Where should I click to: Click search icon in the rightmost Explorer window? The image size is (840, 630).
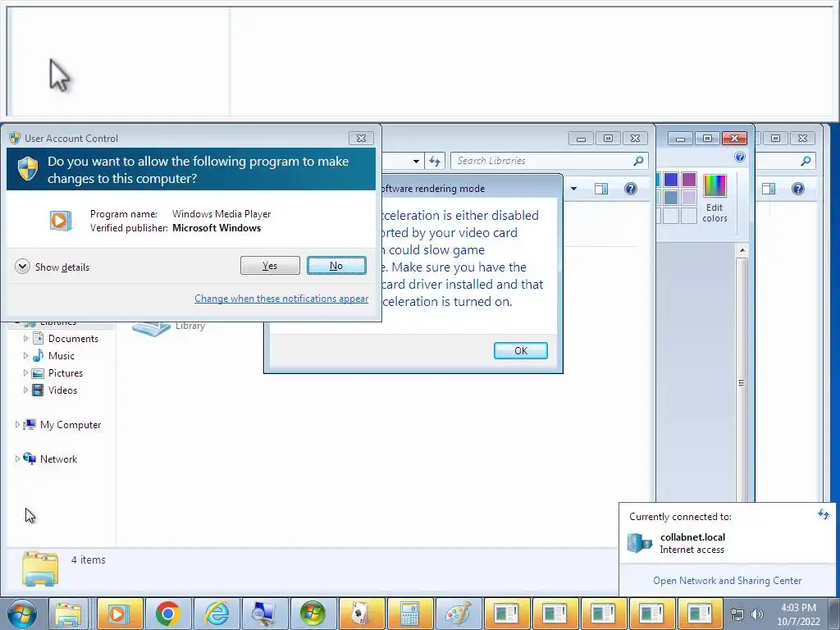coord(806,161)
